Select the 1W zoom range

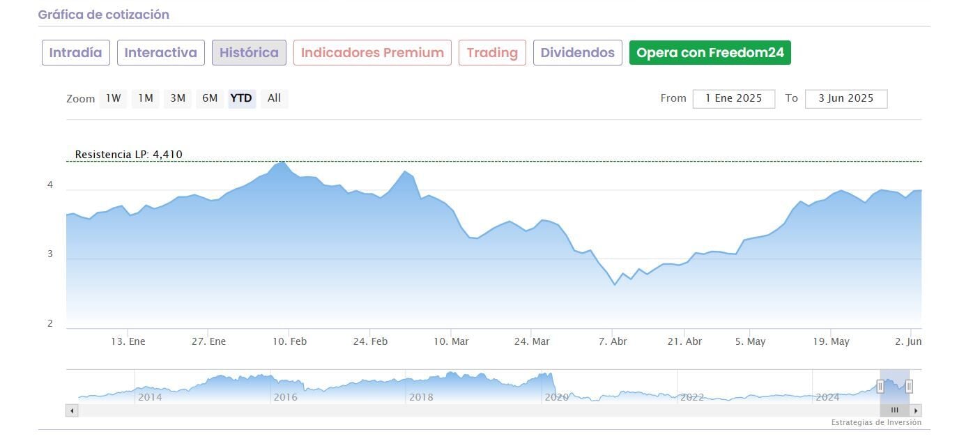[113, 98]
